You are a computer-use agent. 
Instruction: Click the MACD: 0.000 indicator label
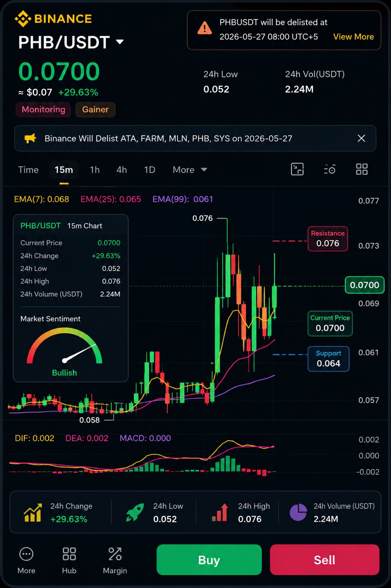tap(145, 438)
